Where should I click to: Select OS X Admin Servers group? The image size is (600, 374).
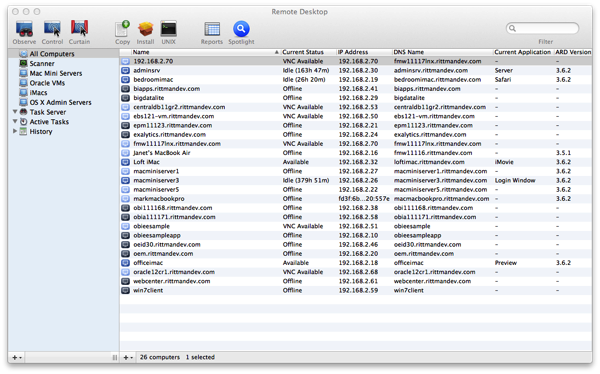60,102
